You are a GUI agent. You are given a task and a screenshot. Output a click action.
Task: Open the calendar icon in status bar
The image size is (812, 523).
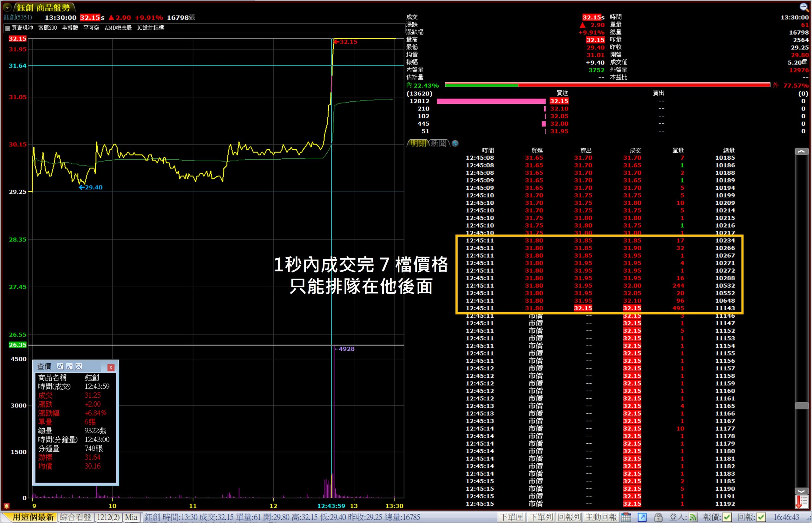click(626, 517)
